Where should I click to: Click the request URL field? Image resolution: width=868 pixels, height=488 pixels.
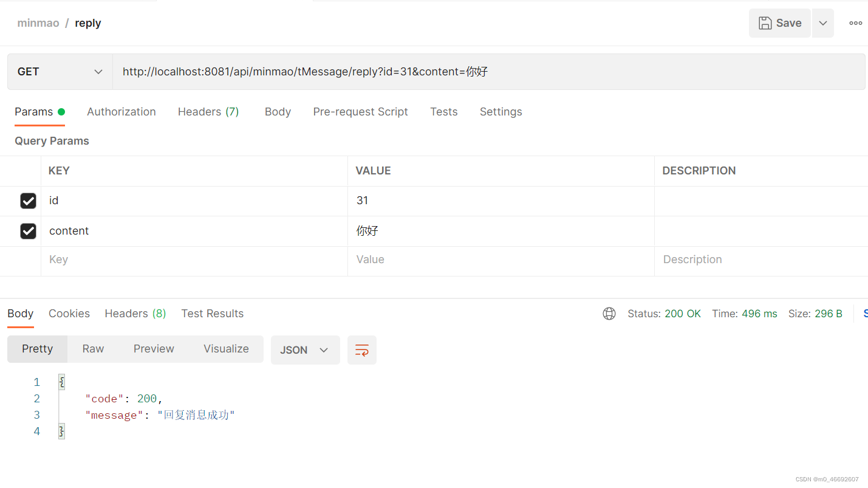point(488,72)
